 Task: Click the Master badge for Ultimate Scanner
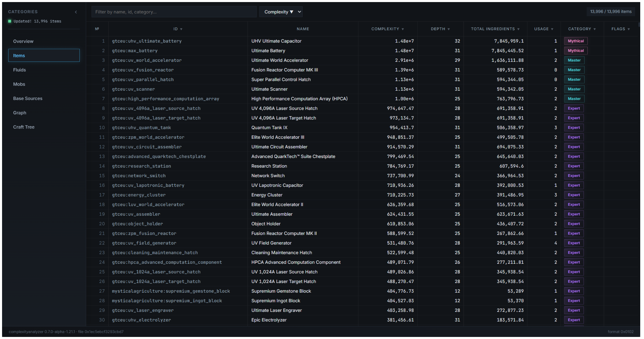click(x=574, y=89)
